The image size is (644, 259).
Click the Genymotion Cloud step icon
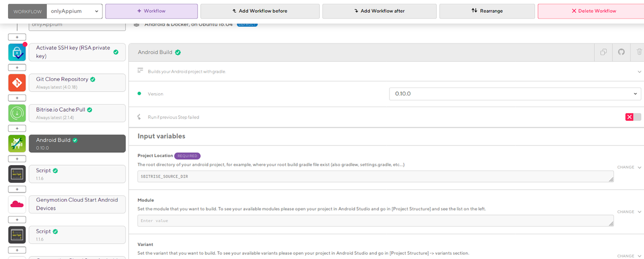coord(17,204)
